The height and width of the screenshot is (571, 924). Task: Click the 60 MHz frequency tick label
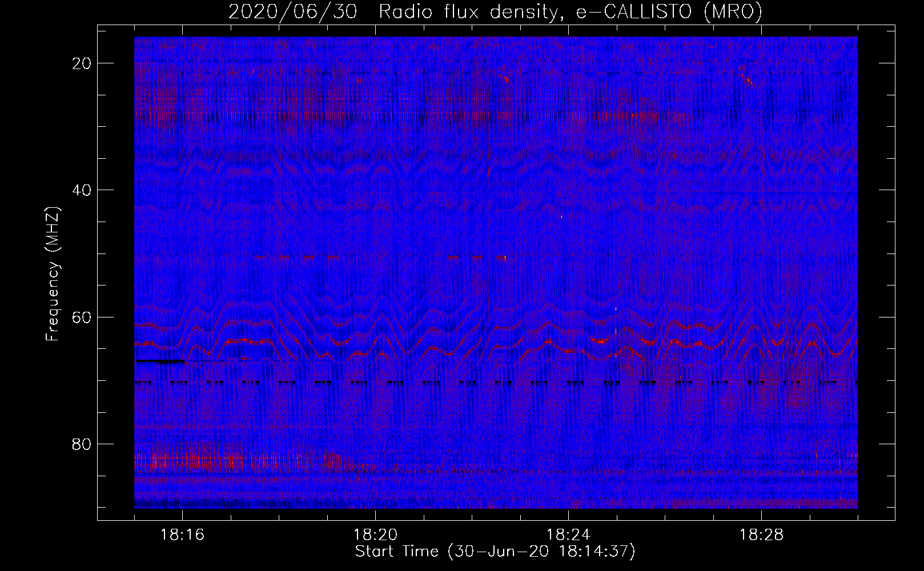82,317
